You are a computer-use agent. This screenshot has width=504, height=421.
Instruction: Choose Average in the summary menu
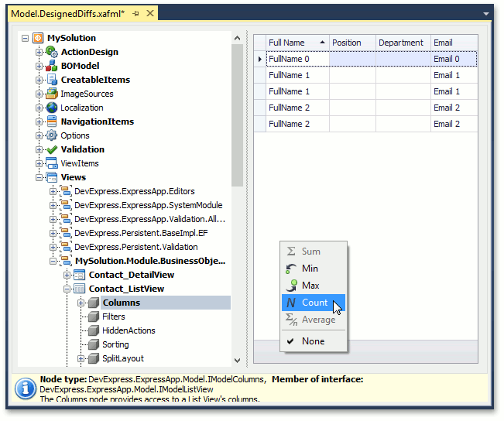314,320
